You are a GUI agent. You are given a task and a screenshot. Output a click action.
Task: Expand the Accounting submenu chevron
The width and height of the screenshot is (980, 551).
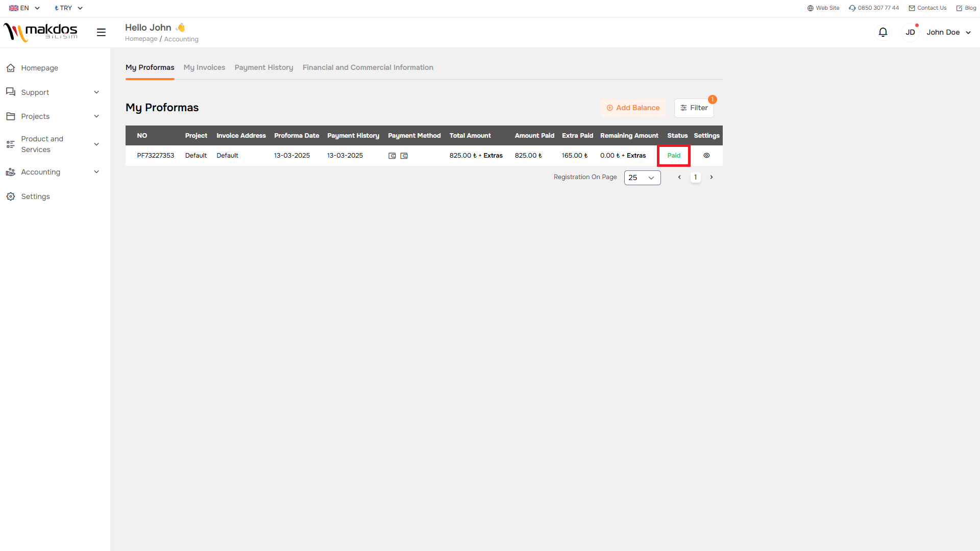(96, 172)
